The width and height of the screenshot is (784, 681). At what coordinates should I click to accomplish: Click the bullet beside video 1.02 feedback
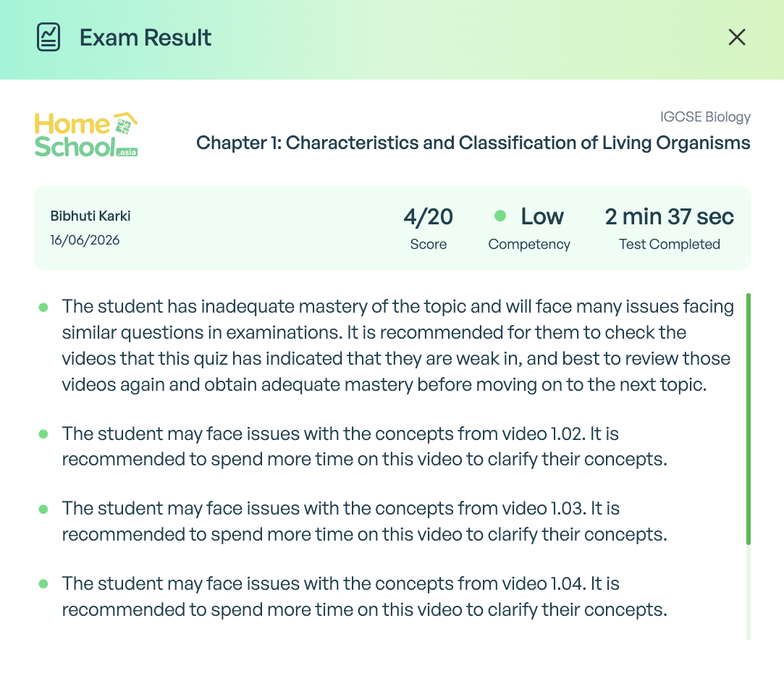[x=43, y=434]
